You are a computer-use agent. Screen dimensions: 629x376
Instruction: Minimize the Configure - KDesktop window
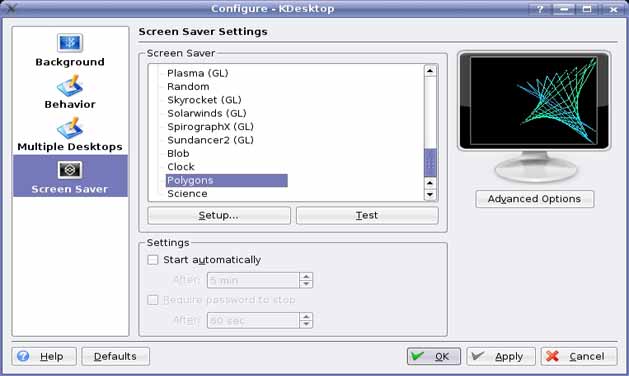point(564,9)
